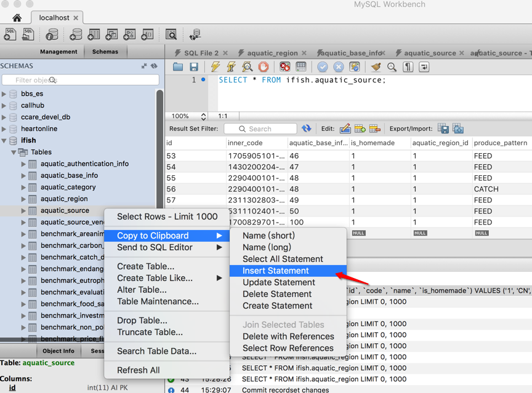Expand the heartonline schema
532x393 pixels.
point(4,129)
